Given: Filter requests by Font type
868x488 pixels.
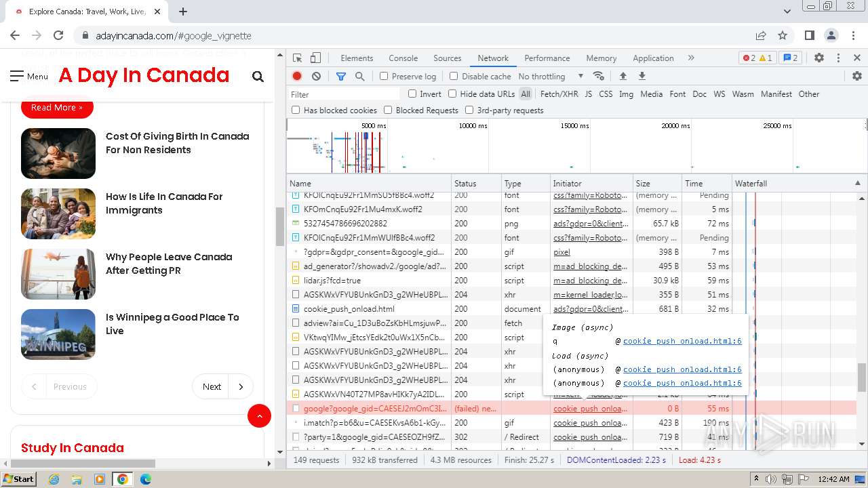Looking at the screenshot, I should click(677, 94).
